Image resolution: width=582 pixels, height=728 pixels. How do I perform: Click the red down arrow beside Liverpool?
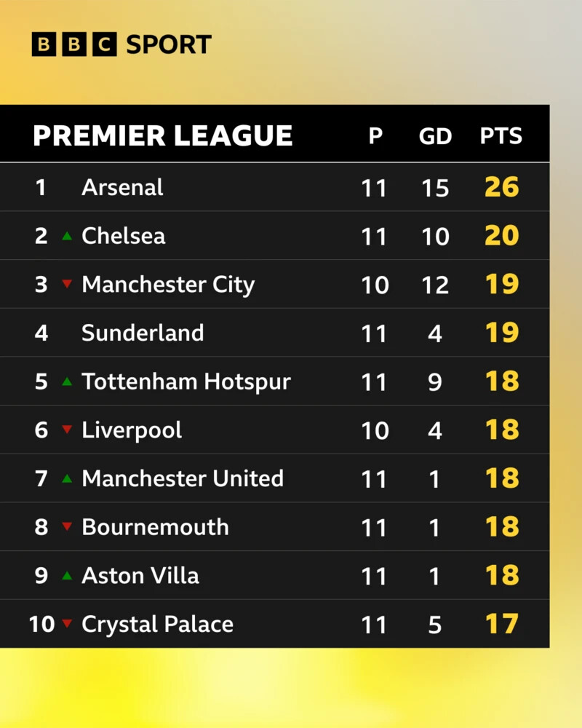(x=67, y=430)
